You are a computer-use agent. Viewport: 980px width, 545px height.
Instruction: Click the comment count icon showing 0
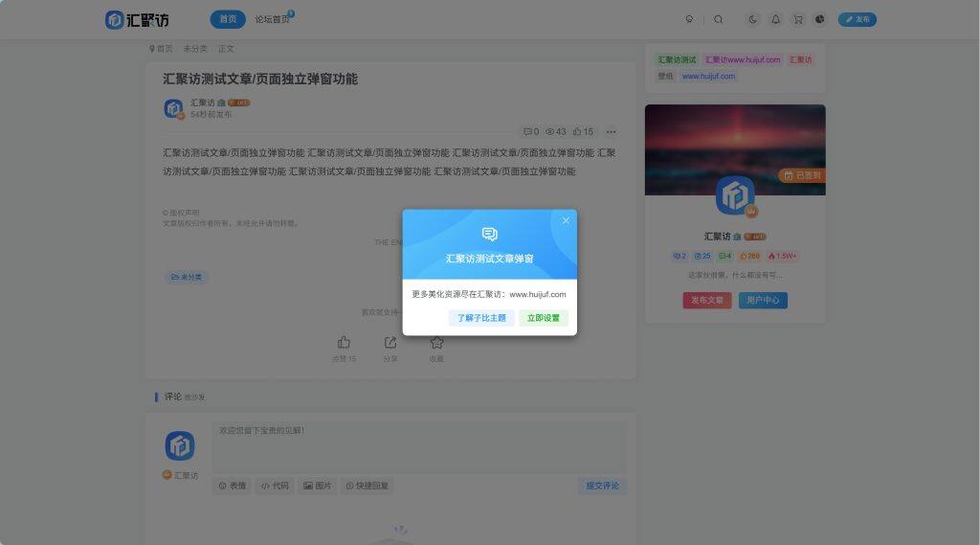point(530,132)
